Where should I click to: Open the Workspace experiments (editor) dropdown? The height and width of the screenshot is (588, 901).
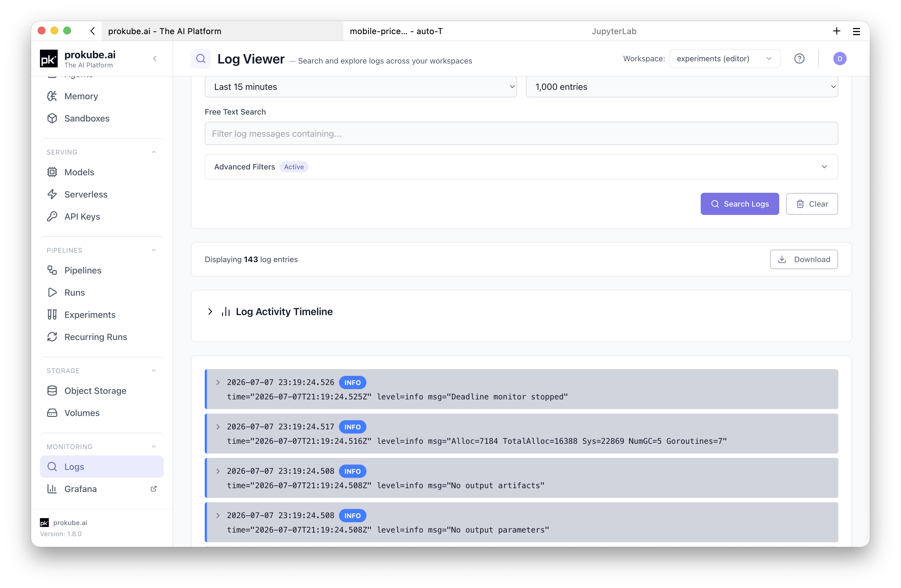tap(725, 59)
